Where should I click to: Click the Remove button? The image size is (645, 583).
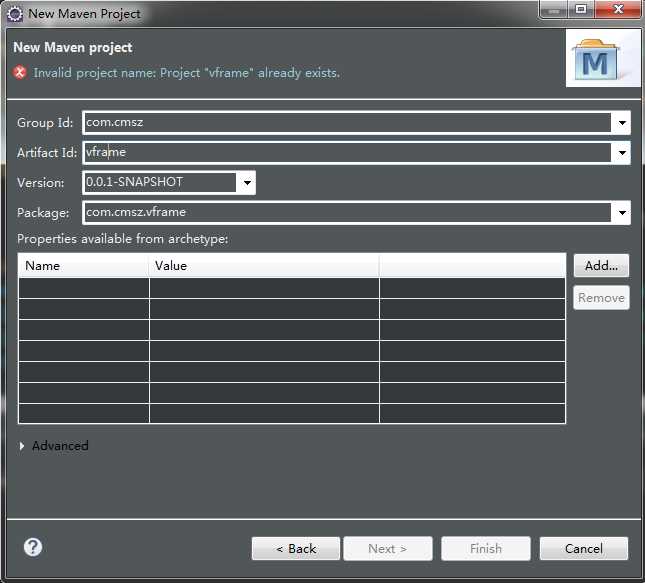601,297
